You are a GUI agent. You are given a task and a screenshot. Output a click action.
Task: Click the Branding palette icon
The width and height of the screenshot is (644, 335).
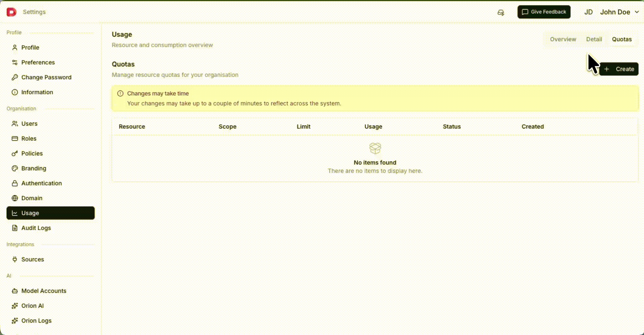coord(15,168)
